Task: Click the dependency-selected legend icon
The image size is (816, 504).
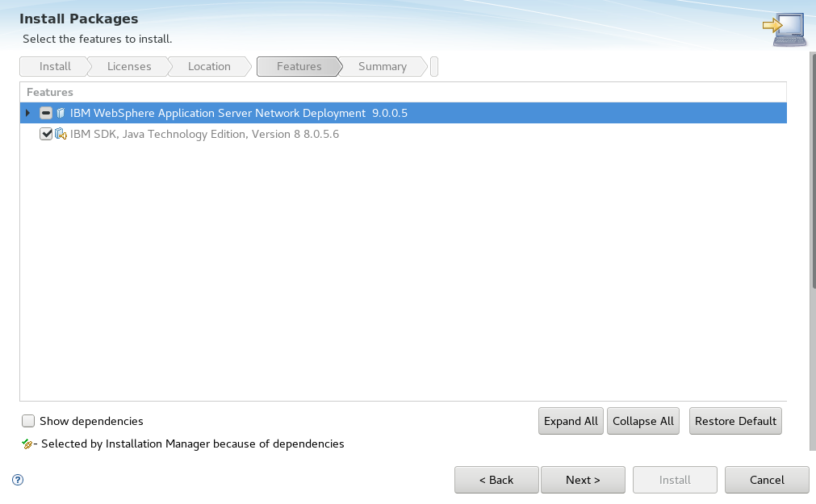Action: pyautogui.click(x=27, y=444)
